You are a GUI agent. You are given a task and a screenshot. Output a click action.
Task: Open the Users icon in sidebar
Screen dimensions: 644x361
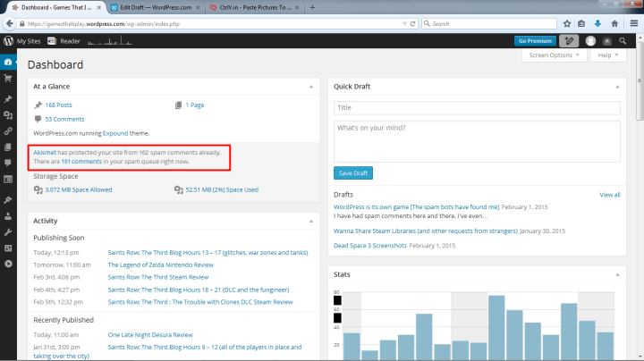(x=8, y=216)
